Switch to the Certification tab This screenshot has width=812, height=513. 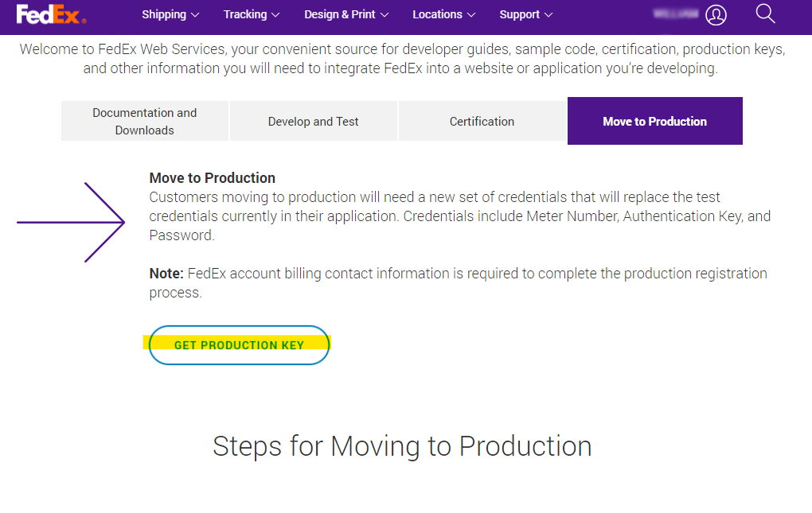(x=482, y=121)
